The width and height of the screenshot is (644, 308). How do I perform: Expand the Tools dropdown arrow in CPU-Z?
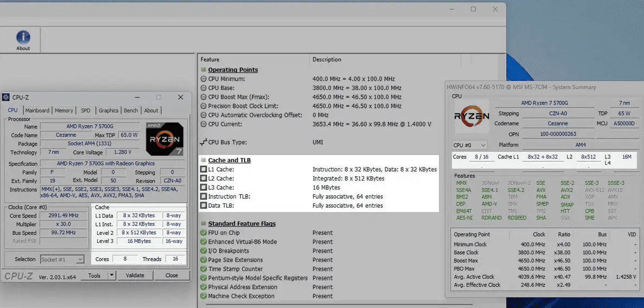point(111,275)
